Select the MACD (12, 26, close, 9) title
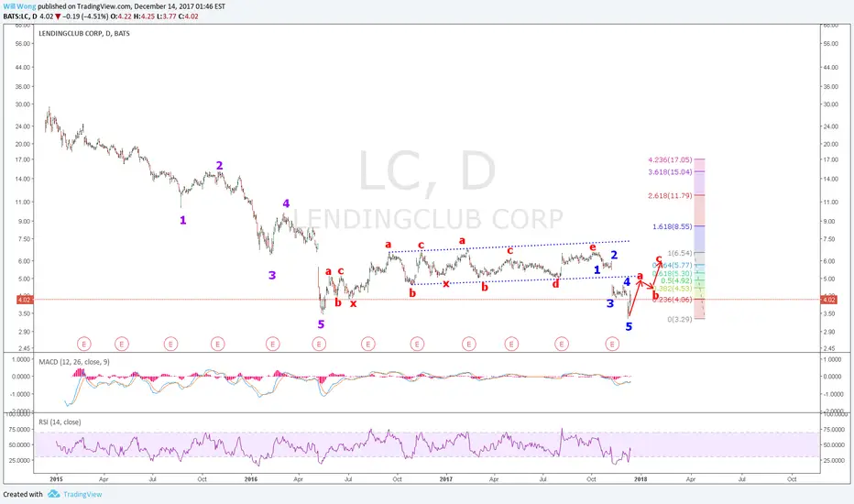Screen dimensions: 854x504 74,362
